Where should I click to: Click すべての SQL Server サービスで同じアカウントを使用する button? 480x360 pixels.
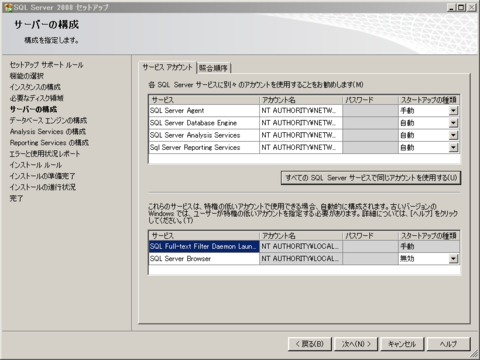click(371, 178)
